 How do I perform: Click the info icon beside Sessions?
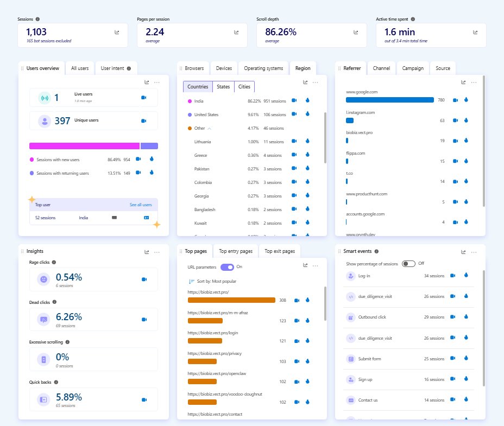(x=37, y=20)
